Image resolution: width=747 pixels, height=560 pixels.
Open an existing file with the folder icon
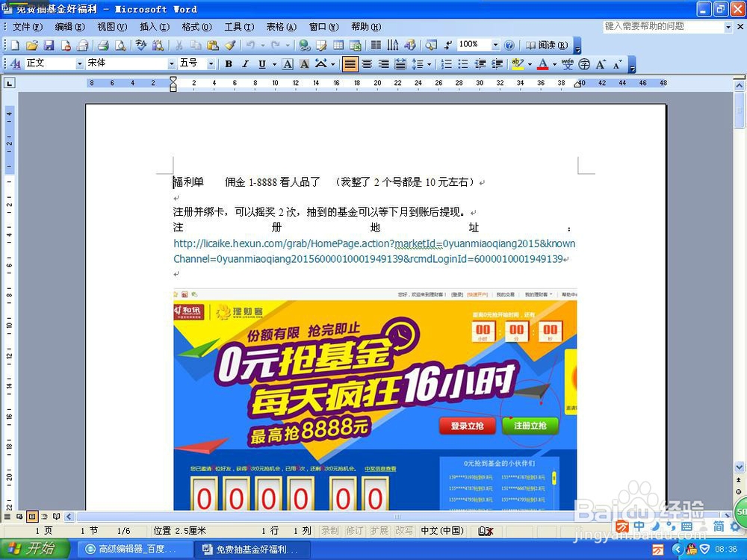pyautogui.click(x=32, y=46)
